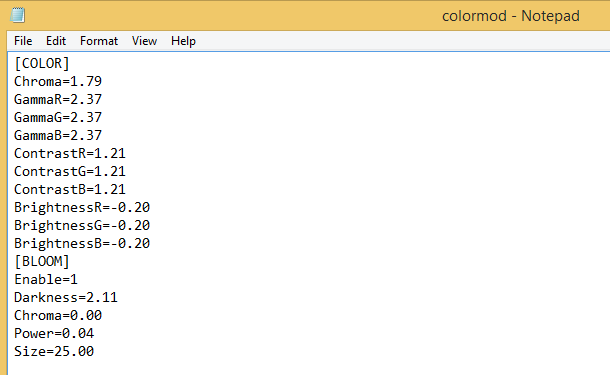610x375 pixels.
Task: Place cursor on the [COLOR] section header
Action: (42, 63)
